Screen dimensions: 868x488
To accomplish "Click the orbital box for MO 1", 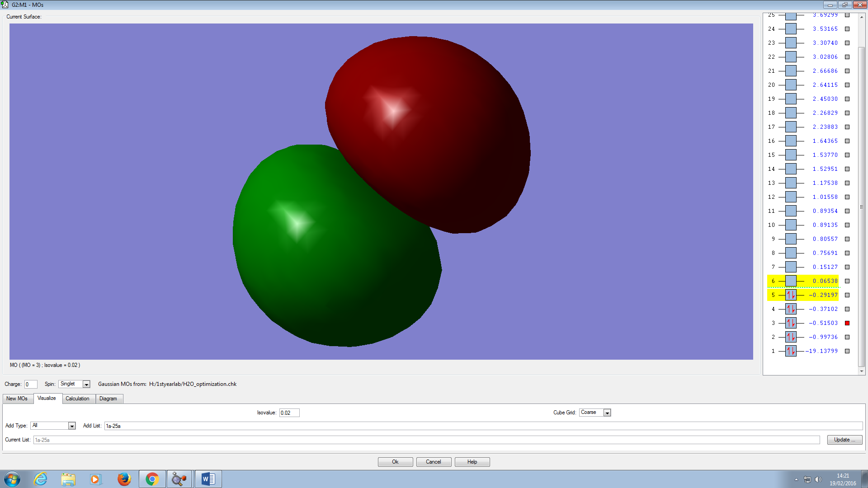I will (791, 351).
